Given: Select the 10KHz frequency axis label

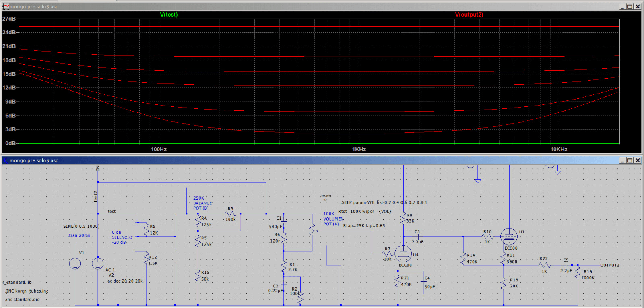Looking at the screenshot, I should point(559,149).
